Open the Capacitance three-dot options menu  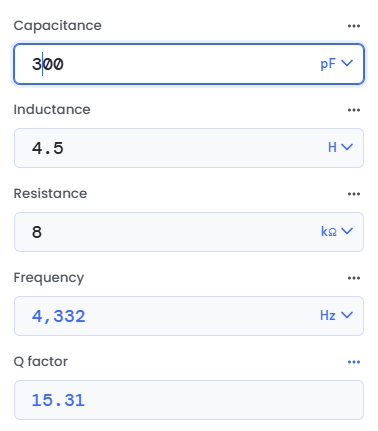354,26
